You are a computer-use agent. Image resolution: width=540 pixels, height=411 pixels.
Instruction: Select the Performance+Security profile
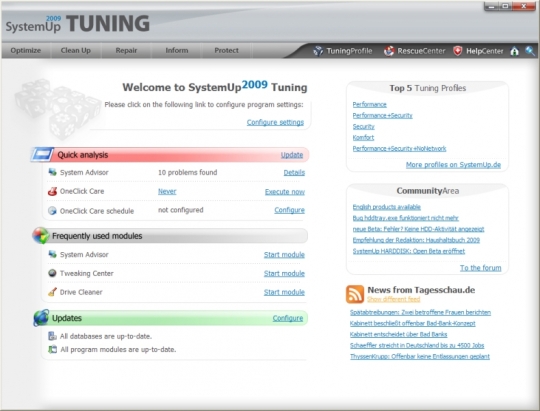click(382, 115)
